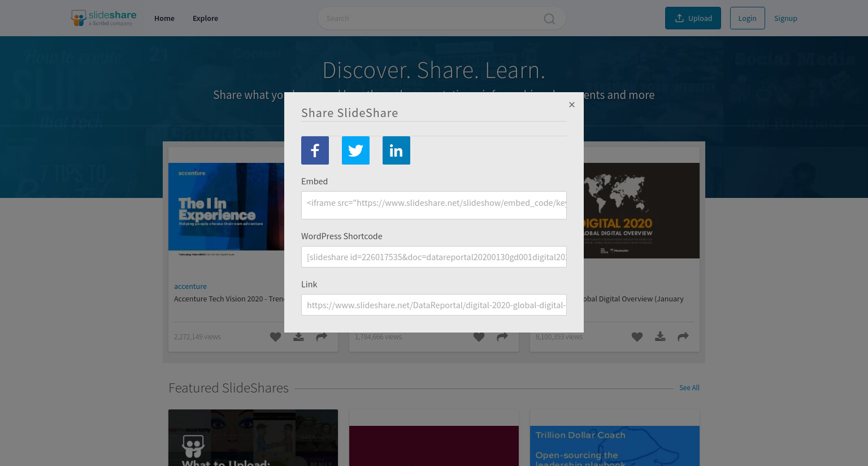Share on Facebook from the dialog
Image resolution: width=868 pixels, height=466 pixels.
(315, 150)
